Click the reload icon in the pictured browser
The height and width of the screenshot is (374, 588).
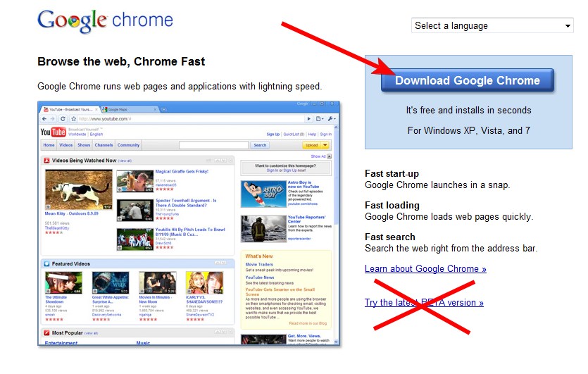63,119
